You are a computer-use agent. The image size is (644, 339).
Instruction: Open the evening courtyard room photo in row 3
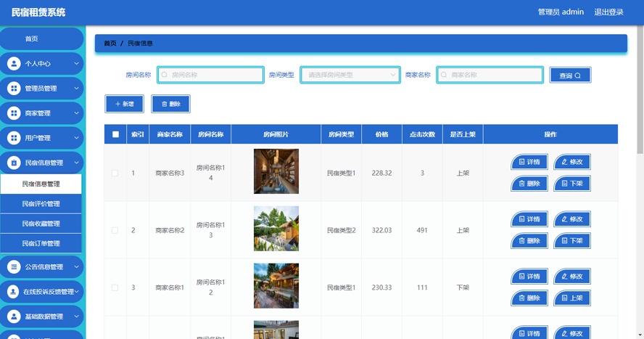276,286
